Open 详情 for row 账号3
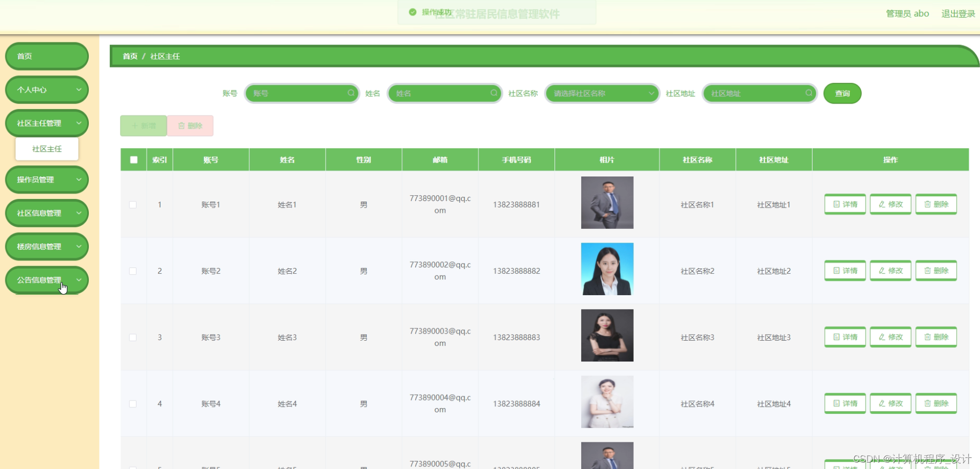The width and height of the screenshot is (980, 469). 845,337
